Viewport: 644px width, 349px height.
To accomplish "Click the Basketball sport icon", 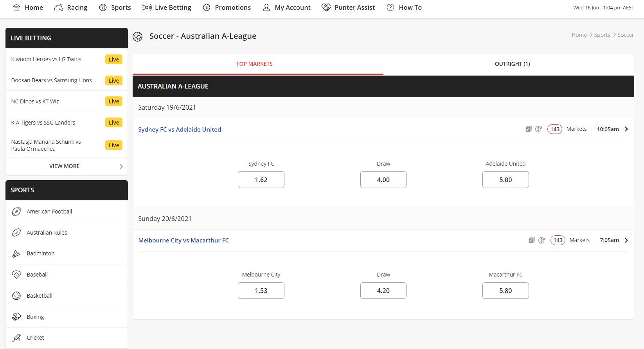I will [x=16, y=296].
